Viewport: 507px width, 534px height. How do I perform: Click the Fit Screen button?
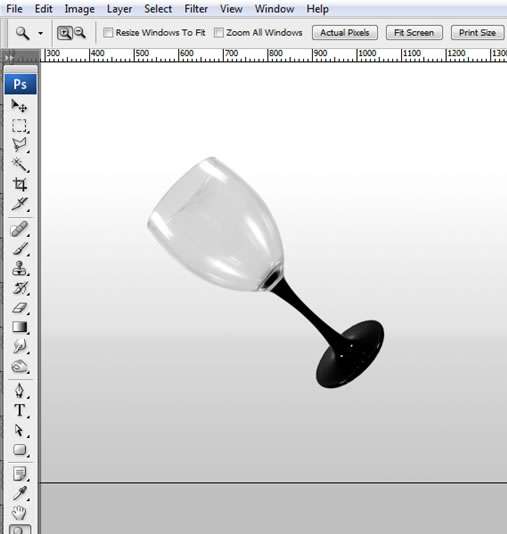point(414,33)
